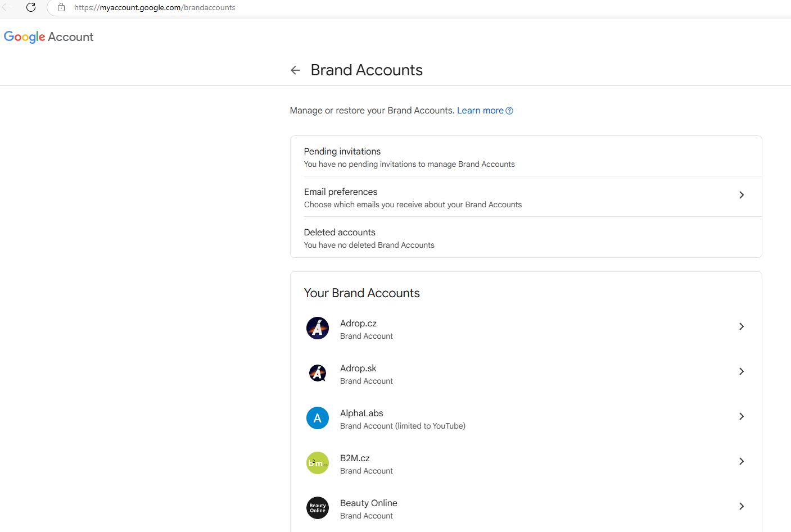Open the B2M.cz brand account
791x532 pixels.
pos(526,463)
